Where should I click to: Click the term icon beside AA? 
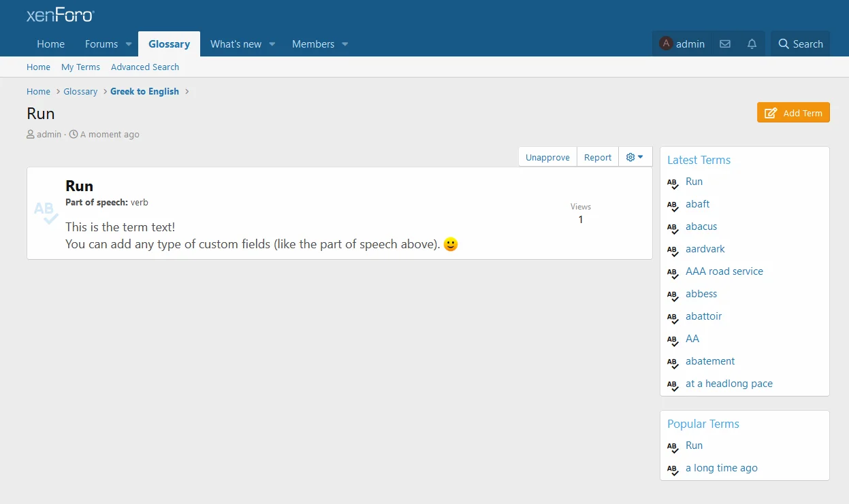(x=673, y=339)
